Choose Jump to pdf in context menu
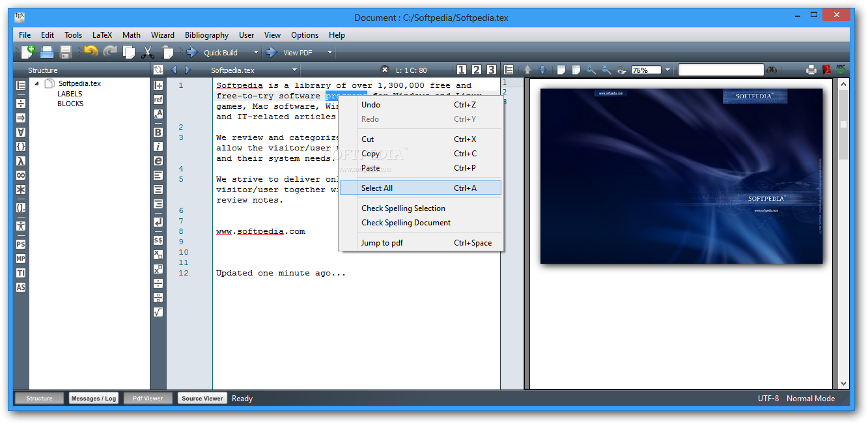Image resolution: width=868 pixels, height=424 pixels. pos(420,242)
